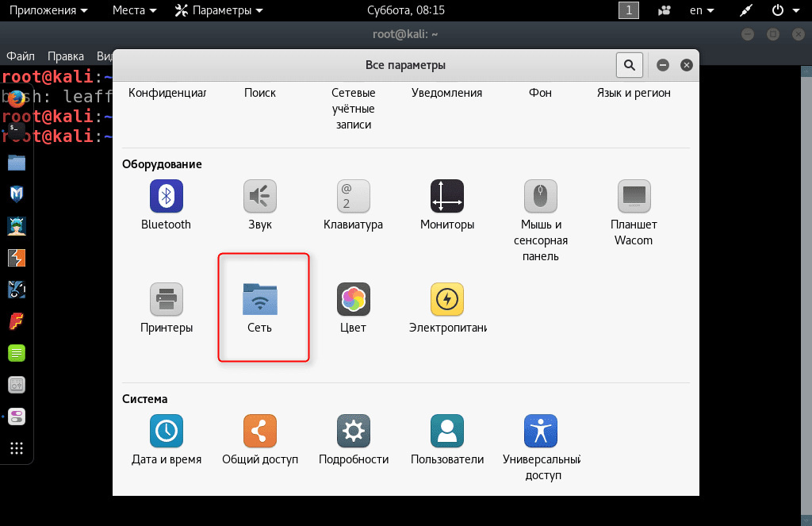
Task: Open Общий доступ sharing settings
Action: pos(260,440)
